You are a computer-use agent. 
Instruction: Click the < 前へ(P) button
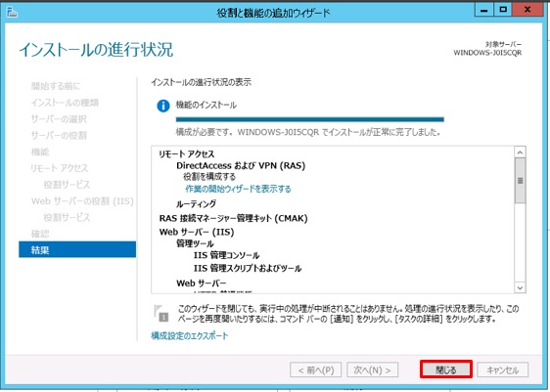coord(316,370)
